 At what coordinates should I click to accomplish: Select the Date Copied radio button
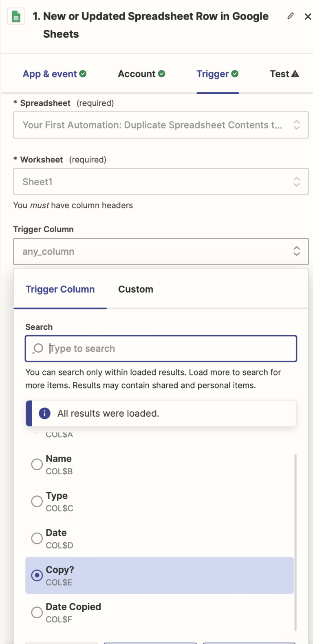pos(37,612)
